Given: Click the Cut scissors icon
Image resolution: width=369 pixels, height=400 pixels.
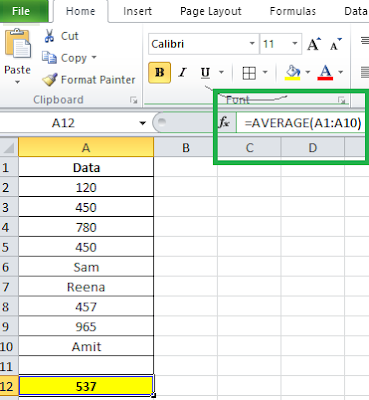Looking at the screenshot, I should click(49, 36).
